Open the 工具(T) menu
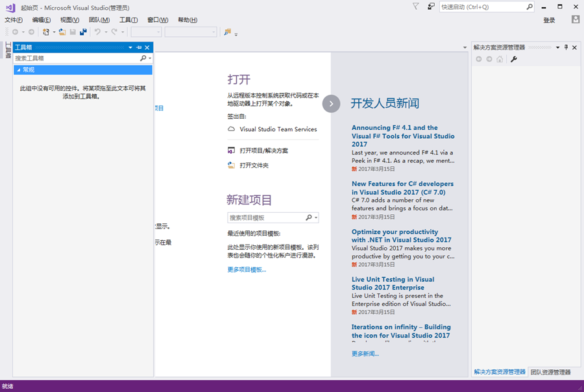 click(128, 20)
